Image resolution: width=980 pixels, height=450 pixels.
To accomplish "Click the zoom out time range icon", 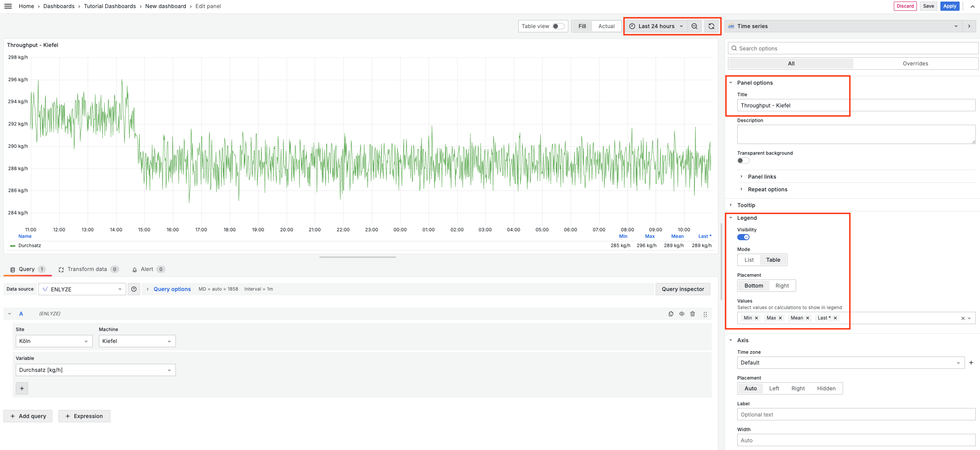I will pos(694,26).
